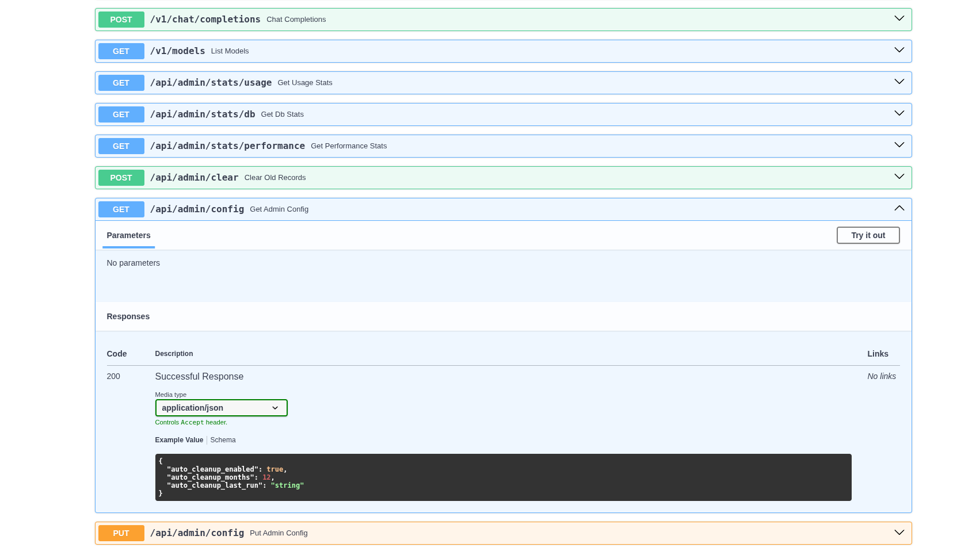Image resolution: width=980 pixels, height=551 pixels.
Task: Click the 'Successful Response' description
Action: [x=199, y=376]
